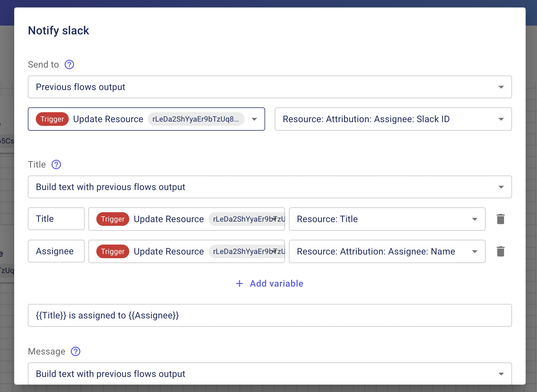Open 'Resource: Attribution: Assignee: Name' dropdown
The height and width of the screenshot is (392, 537).
click(387, 251)
